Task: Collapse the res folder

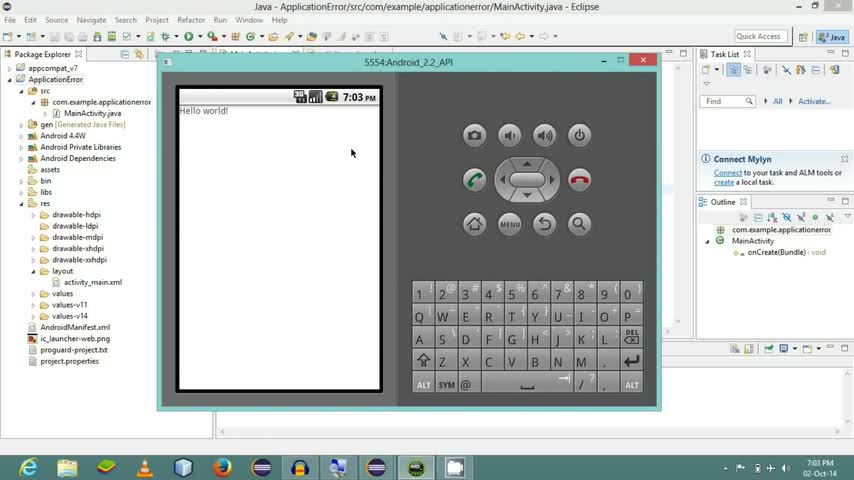Action: point(21,204)
